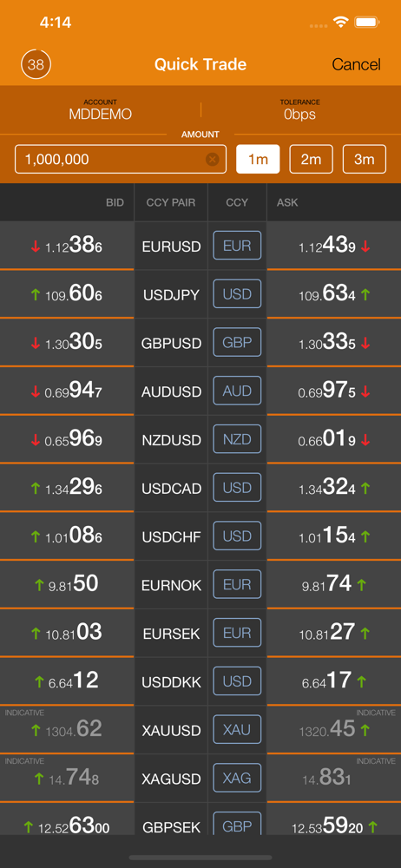This screenshot has height=868, width=401.
Task: Sell AUDUSD at bid 0.69947
Action: pyautogui.click(x=67, y=391)
